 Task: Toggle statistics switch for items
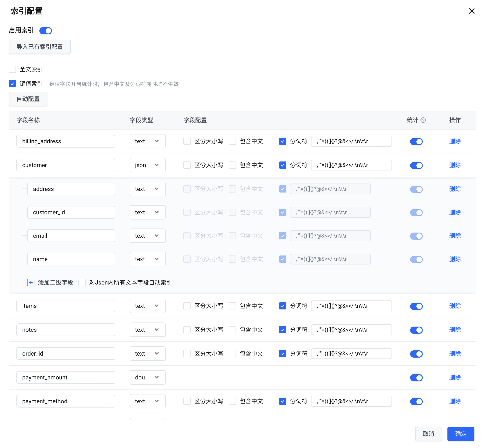tap(416, 306)
